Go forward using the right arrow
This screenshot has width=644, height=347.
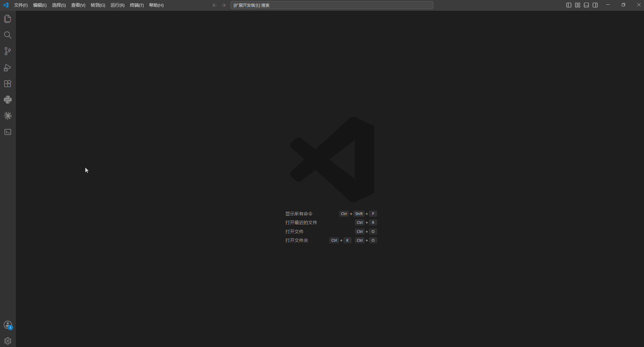click(x=223, y=5)
